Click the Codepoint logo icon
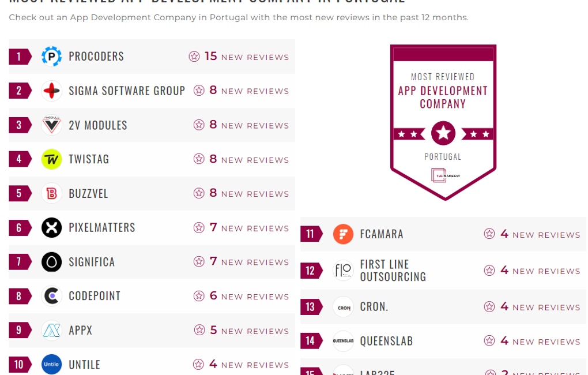588x375 pixels. [52, 296]
